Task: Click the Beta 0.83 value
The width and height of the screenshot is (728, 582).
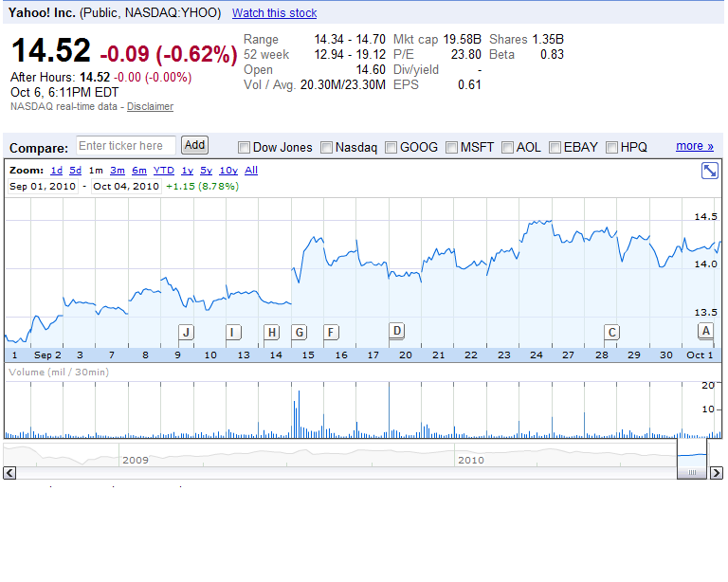Action: pos(552,55)
